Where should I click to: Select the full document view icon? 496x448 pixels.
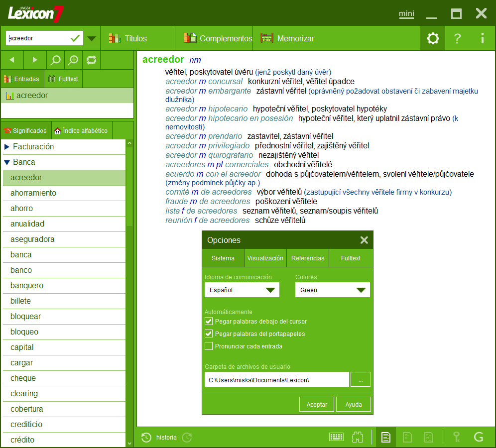(385, 437)
